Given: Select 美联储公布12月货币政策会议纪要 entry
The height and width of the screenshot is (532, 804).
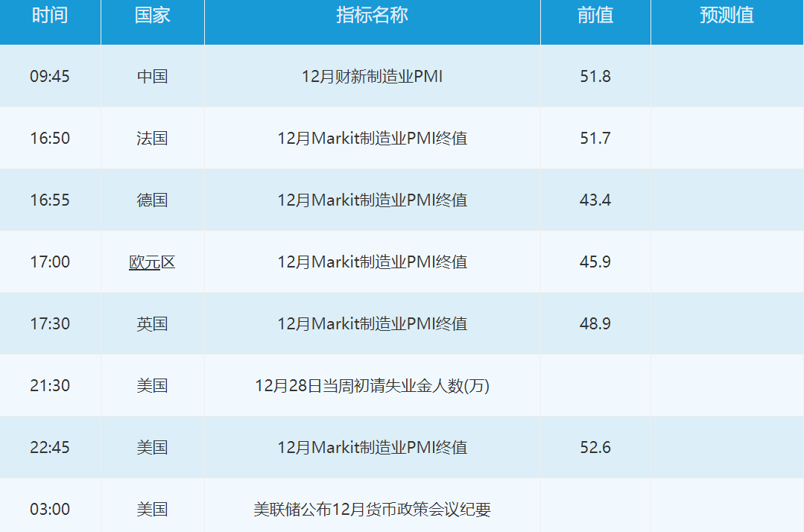Looking at the screenshot, I should (x=373, y=510).
